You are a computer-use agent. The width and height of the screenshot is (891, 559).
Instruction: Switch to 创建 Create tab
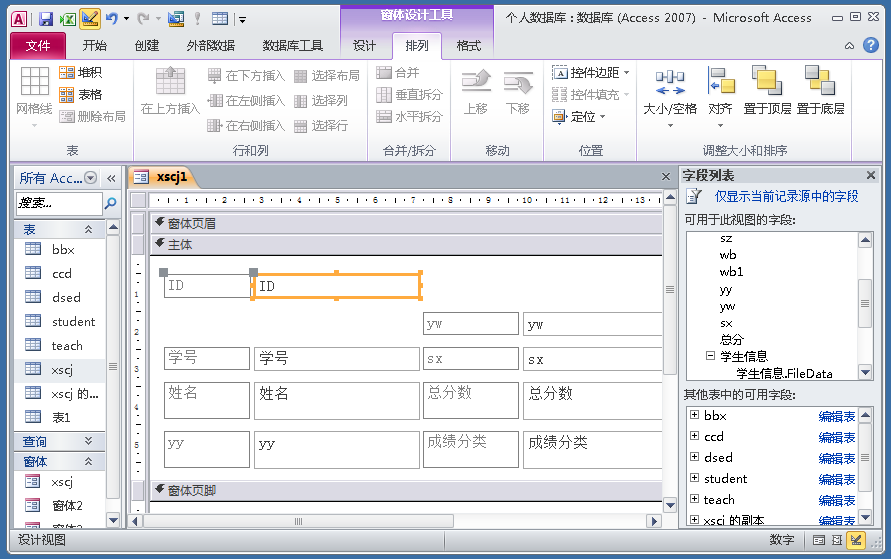pyautogui.click(x=147, y=45)
